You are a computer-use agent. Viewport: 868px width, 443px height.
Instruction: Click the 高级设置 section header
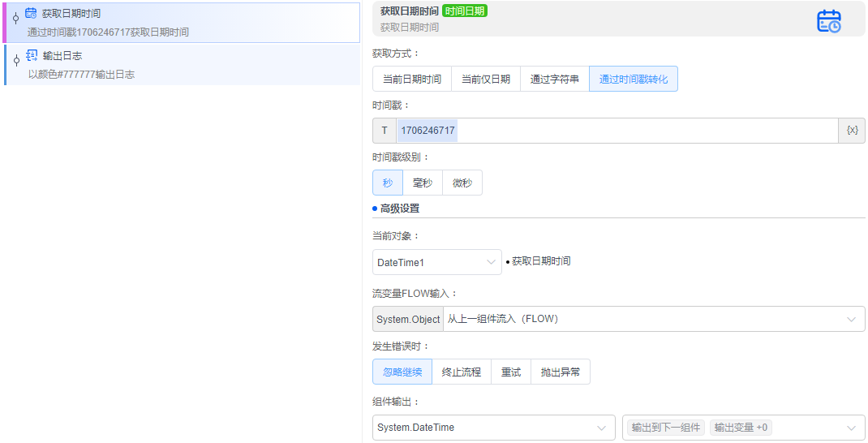pos(400,209)
